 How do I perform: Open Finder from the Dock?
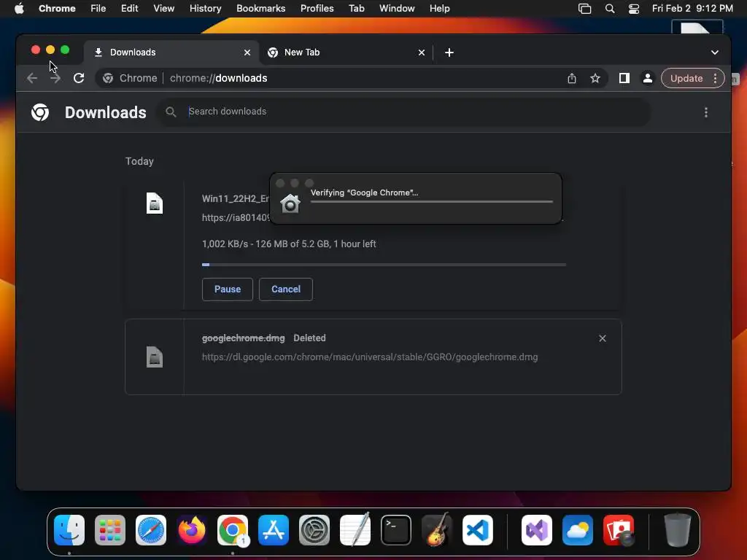(69, 530)
